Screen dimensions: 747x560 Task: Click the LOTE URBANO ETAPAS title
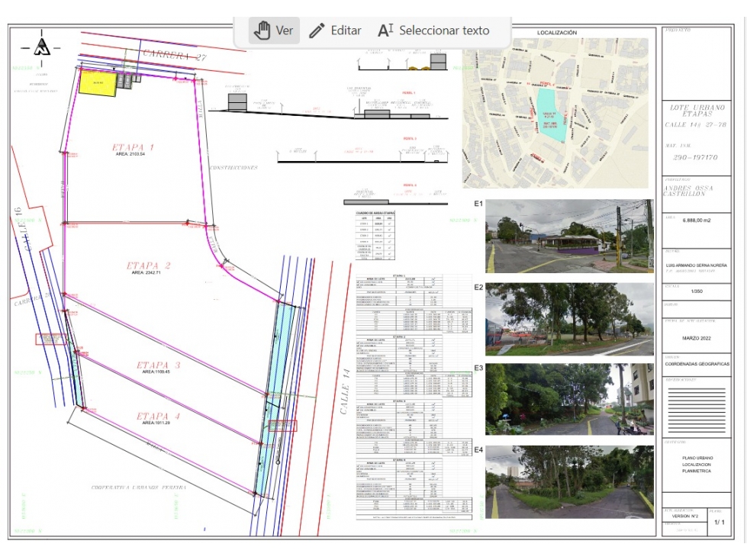point(697,111)
